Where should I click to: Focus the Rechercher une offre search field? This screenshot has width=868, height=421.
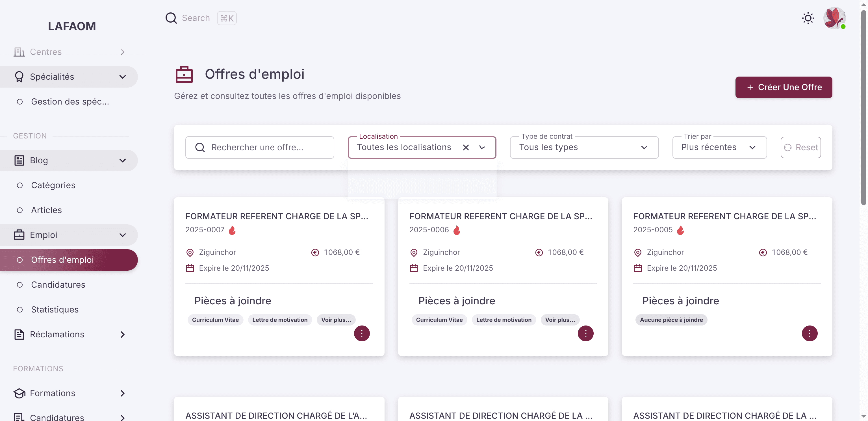point(259,147)
